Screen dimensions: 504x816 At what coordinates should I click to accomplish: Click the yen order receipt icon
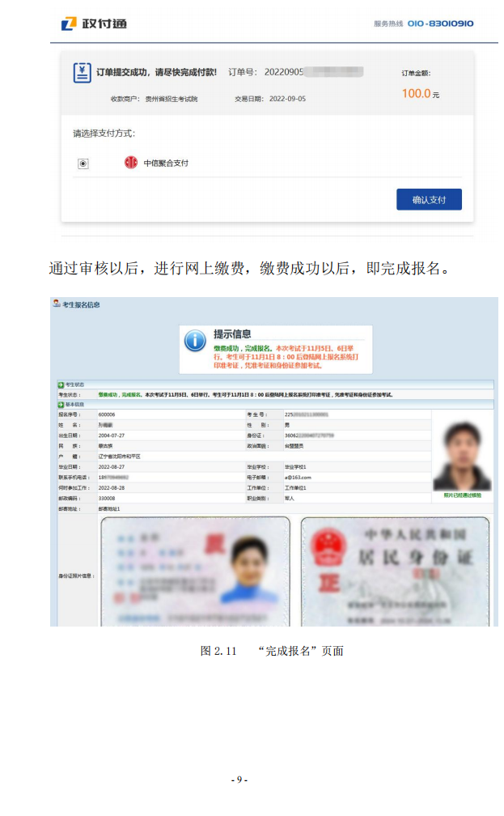point(82,73)
